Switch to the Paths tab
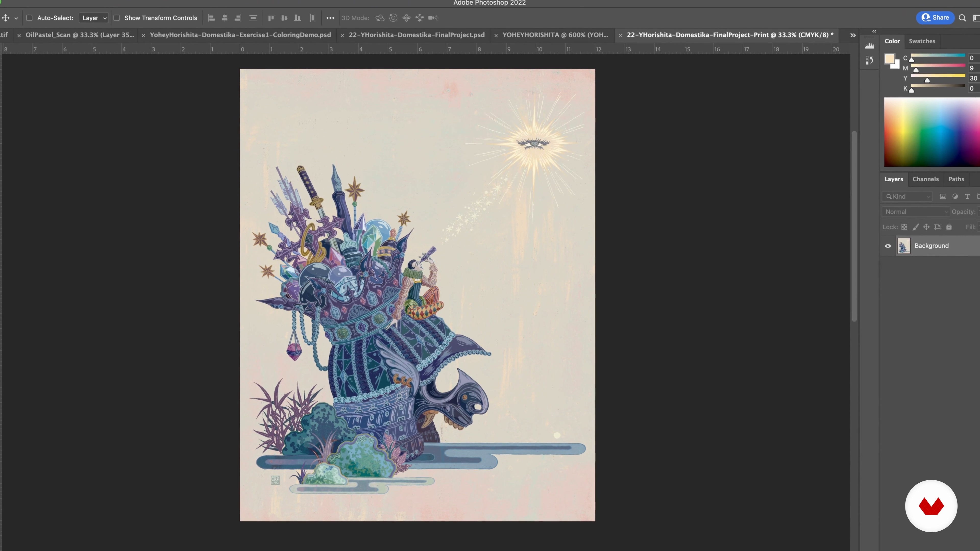The width and height of the screenshot is (980, 551). [956, 179]
